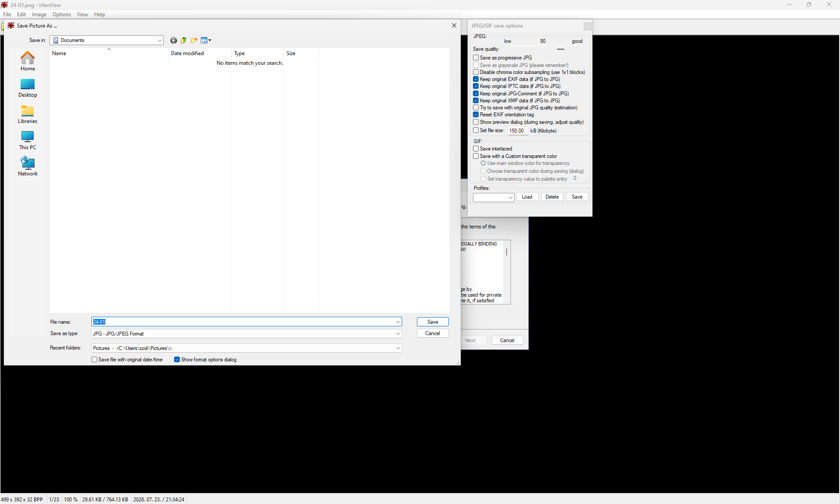840x504 pixels.
Task: Select Desktop in the places sidebar
Action: pos(28,88)
